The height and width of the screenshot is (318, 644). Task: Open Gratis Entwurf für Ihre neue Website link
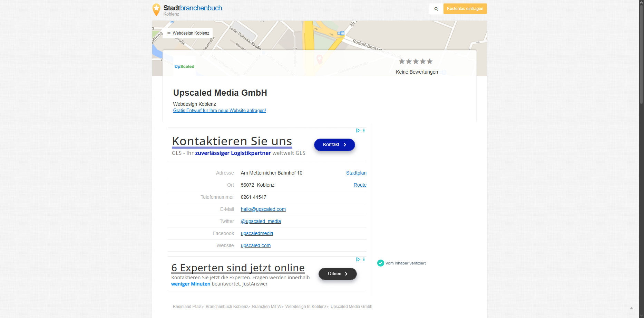pyautogui.click(x=219, y=111)
